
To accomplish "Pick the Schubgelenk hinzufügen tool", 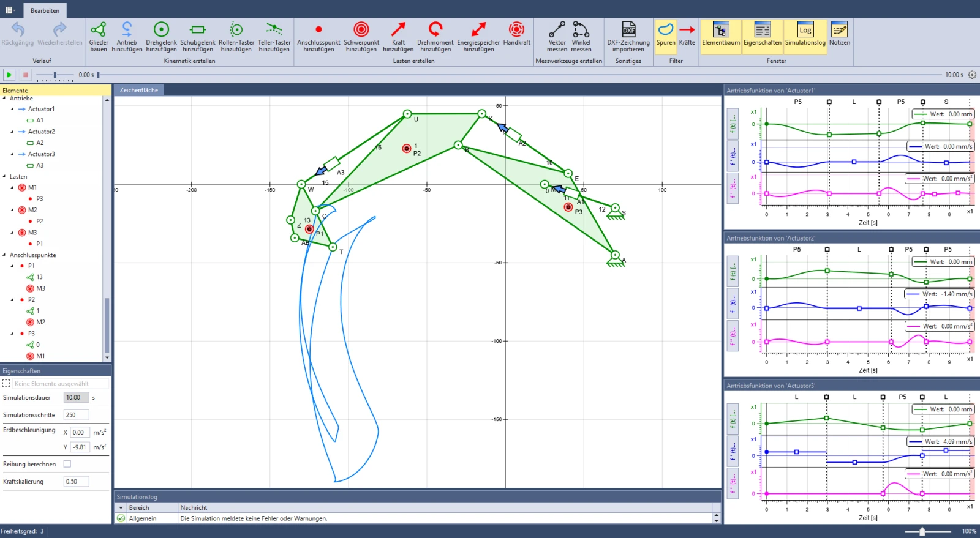I will [198, 37].
